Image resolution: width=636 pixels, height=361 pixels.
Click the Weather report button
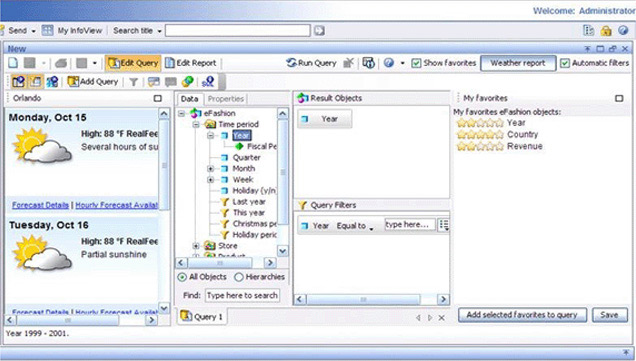click(518, 63)
